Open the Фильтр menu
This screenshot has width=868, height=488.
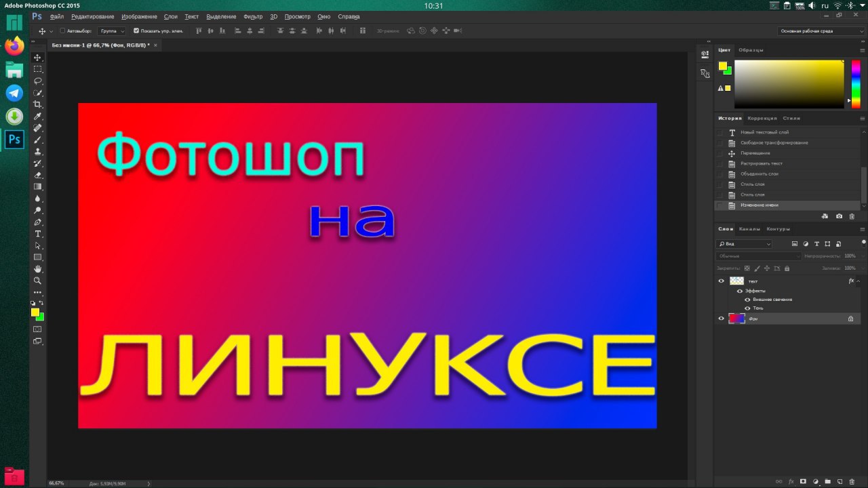(253, 16)
